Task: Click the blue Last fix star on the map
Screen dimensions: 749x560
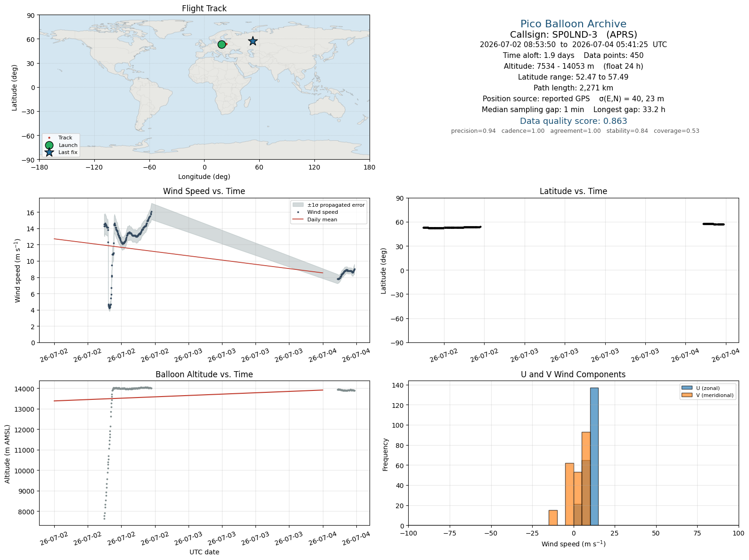Action: tap(253, 41)
